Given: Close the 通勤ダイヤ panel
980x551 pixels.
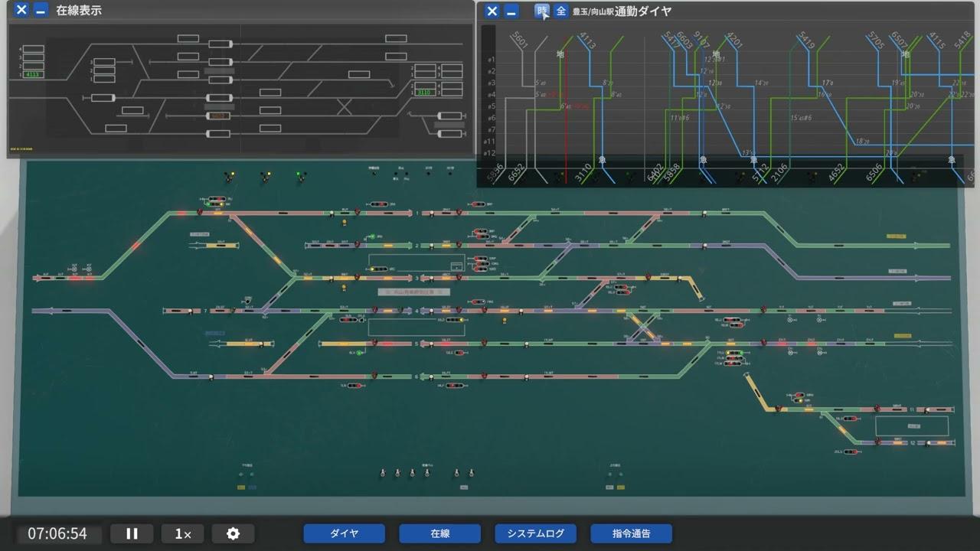Looking at the screenshot, I should (x=492, y=11).
